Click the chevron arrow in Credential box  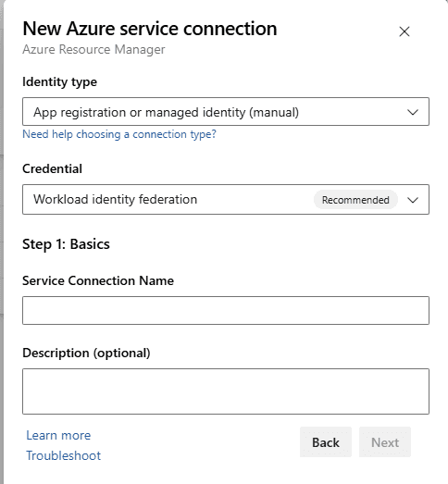(x=413, y=200)
